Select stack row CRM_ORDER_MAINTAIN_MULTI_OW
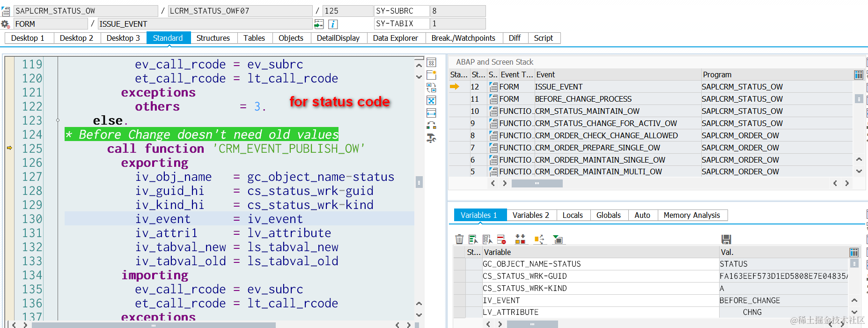Image resolution: width=868 pixels, height=328 pixels. click(651, 171)
